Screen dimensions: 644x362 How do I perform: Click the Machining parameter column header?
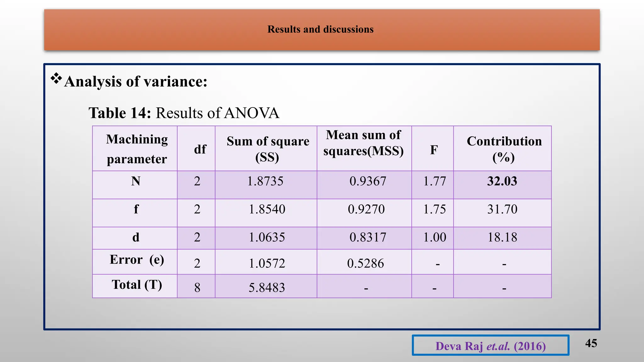[x=136, y=149]
